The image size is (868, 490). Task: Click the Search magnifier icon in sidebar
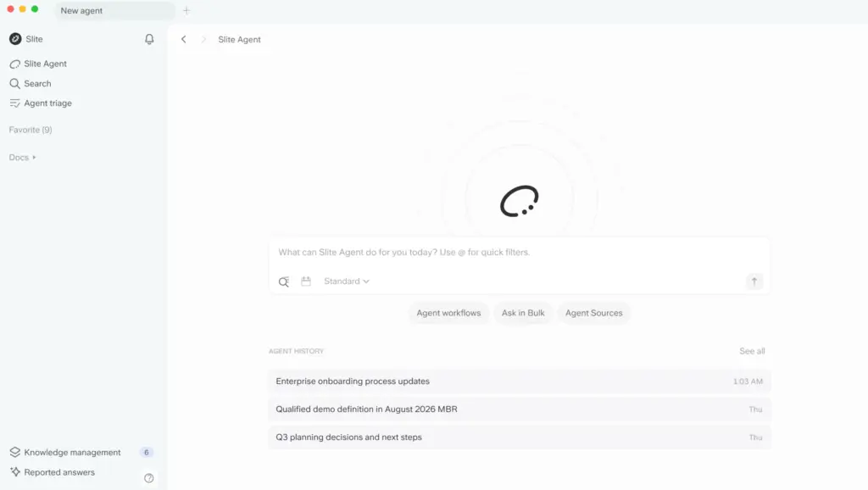(x=15, y=84)
